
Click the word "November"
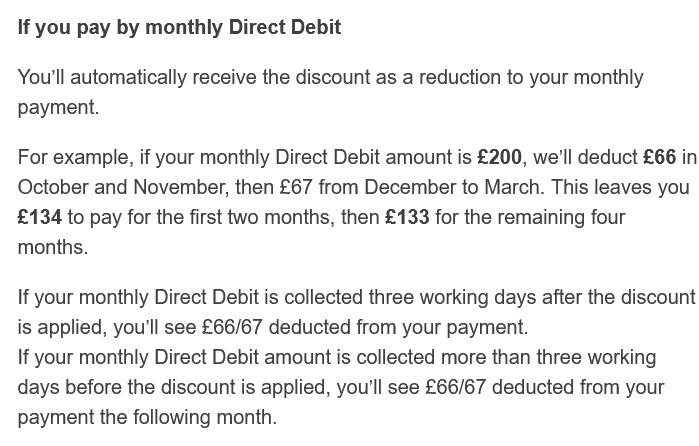click(x=182, y=187)
